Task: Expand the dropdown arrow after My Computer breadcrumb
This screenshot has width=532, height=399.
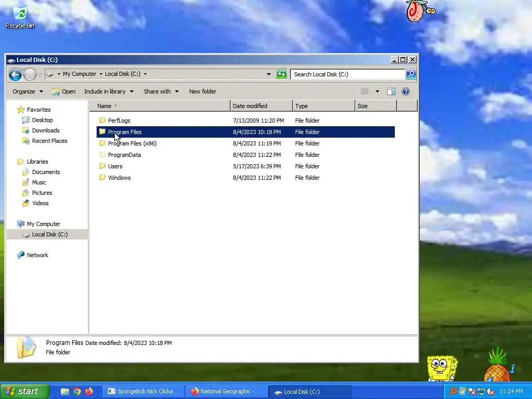Action: pos(101,74)
